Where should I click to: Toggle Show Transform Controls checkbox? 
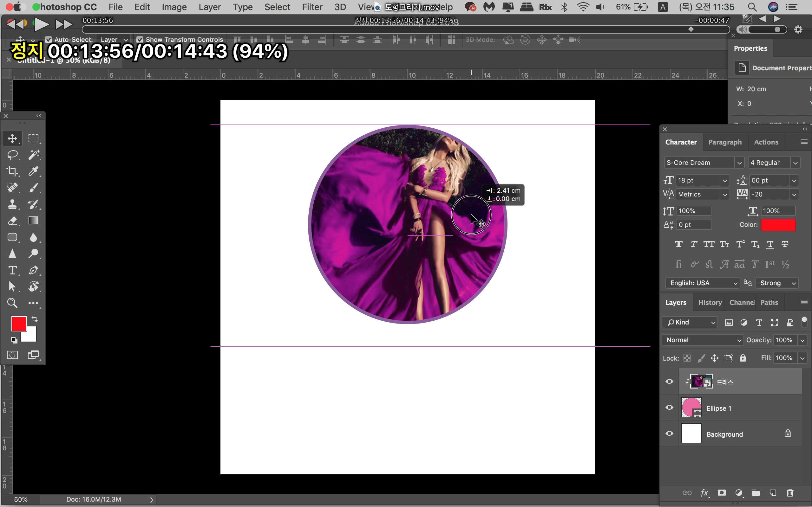[140, 40]
